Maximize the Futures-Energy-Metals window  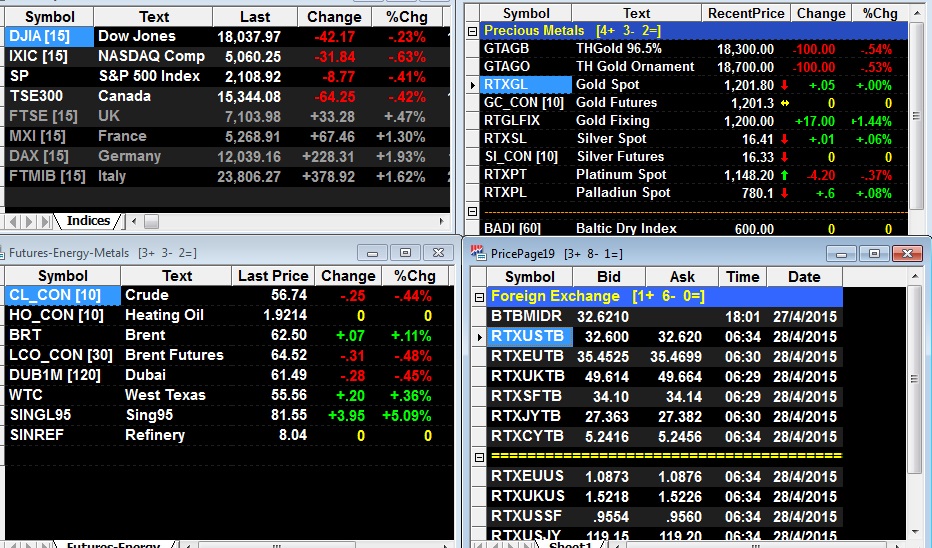[x=405, y=253]
